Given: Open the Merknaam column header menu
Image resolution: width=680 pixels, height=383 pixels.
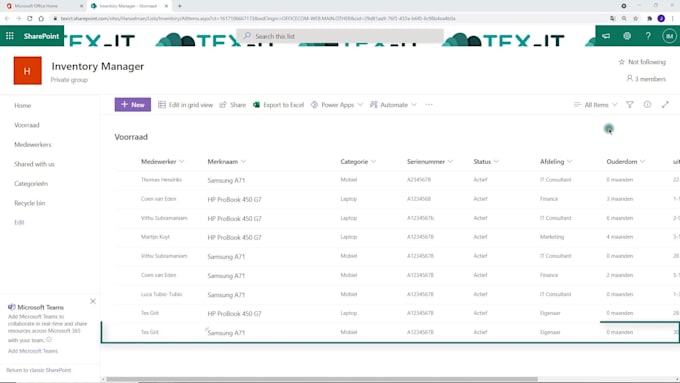Looking at the screenshot, I should 227,161.
